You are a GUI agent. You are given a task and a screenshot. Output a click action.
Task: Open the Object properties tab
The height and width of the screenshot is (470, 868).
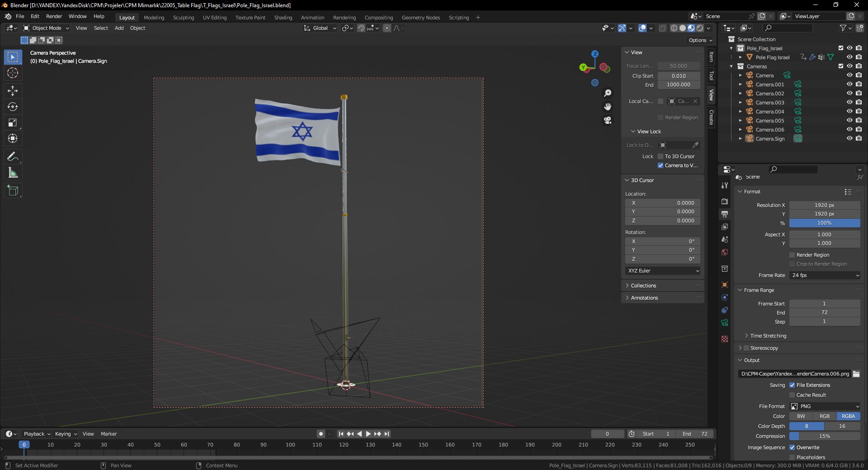[725, 285]
